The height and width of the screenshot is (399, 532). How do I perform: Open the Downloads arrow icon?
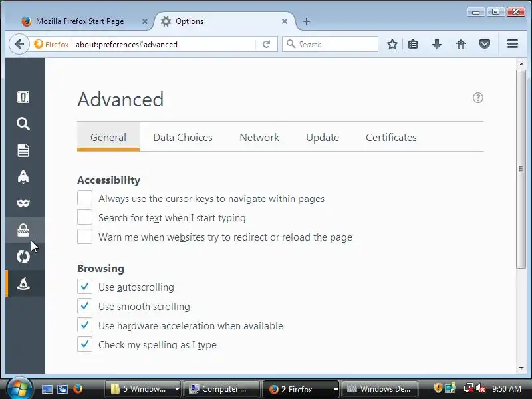(x=437, y=44)
